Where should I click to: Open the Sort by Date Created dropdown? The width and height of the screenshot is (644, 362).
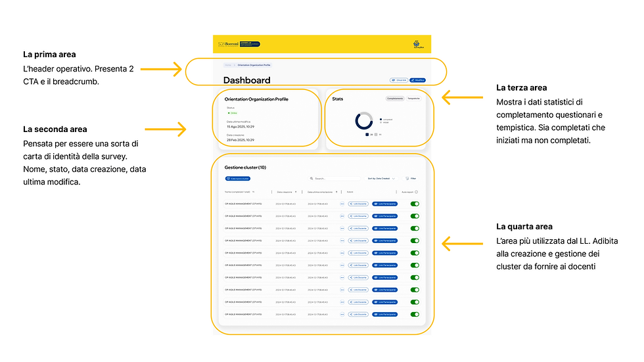(381, 179)
